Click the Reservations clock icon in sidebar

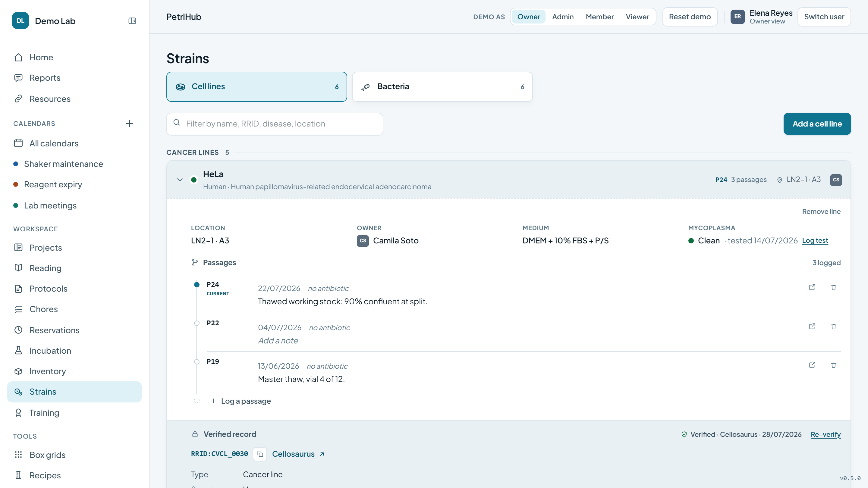[18, 330]
